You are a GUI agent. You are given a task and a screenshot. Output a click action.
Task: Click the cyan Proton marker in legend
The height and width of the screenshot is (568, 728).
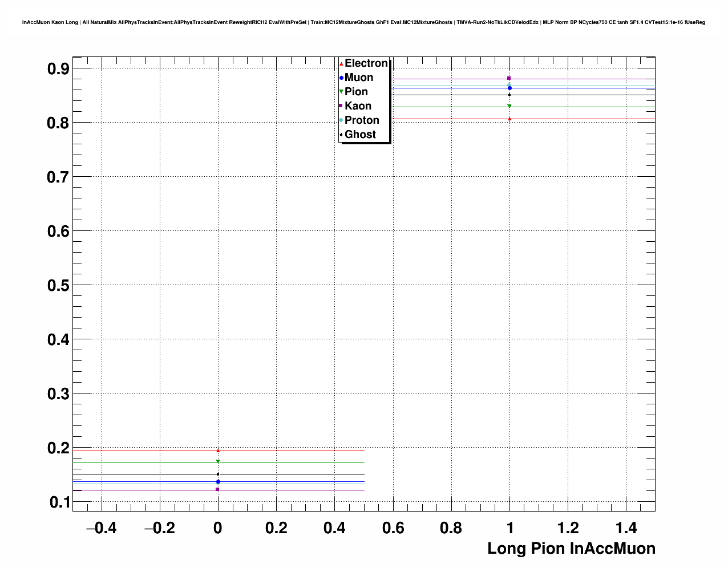tap(341, 120)
